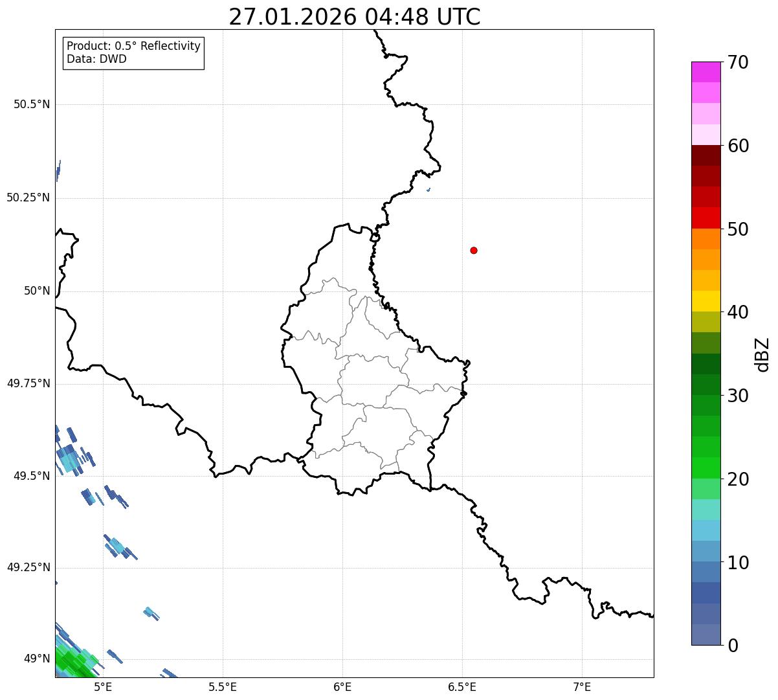Click the tiny blue echo north of the red dot
The width and height of the screenshot is (778, 700).
[428, 190]
